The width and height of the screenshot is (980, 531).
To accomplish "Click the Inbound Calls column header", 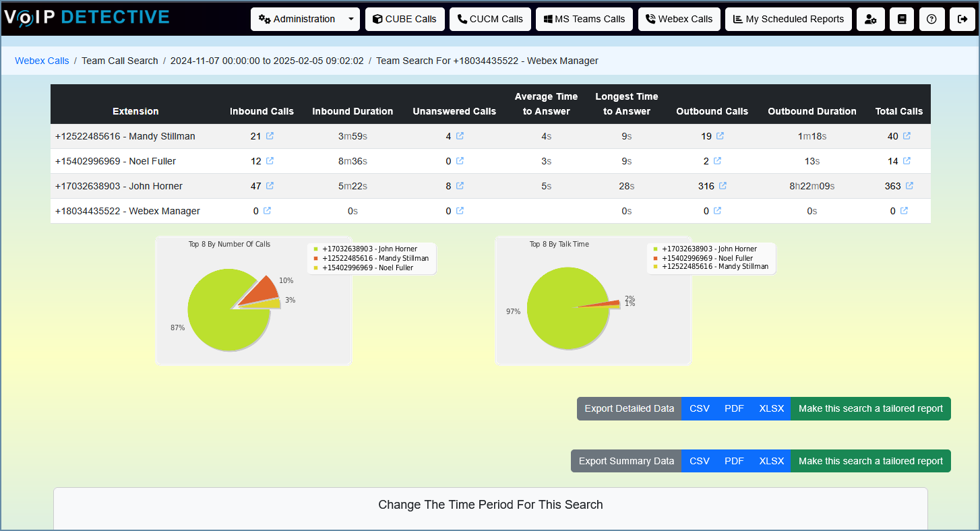I will (x=262, y=111).
